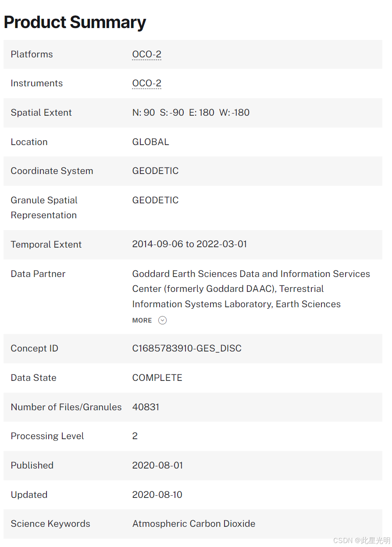Click the Location value GLOBAL
Image resolution: width=392 pixels, height=547 pixels.
[x=150, y=142]
